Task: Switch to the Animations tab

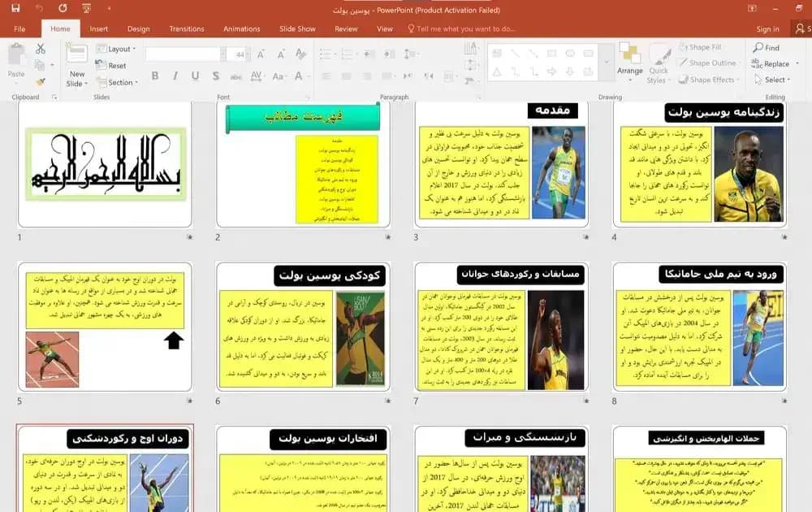Action: (241, 29)
